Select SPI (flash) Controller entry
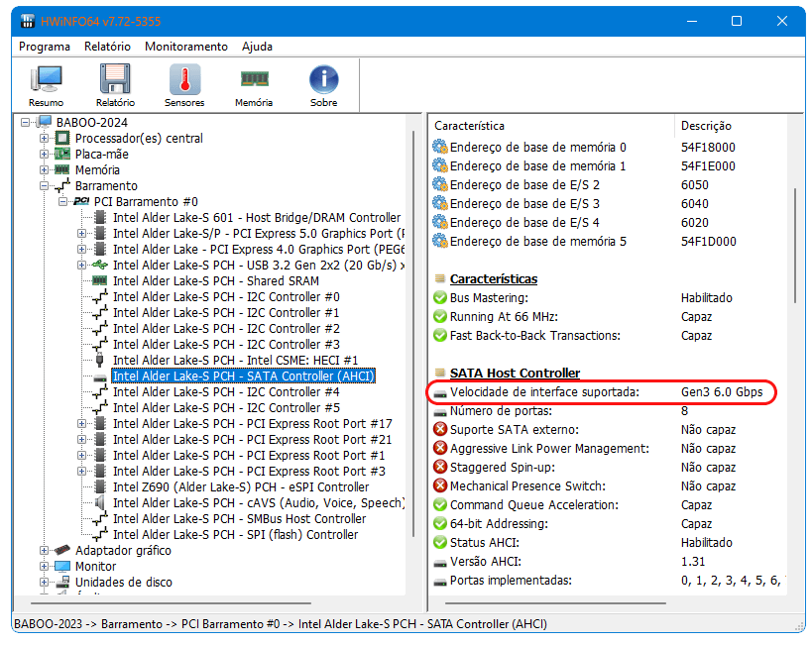This screenshot has width=812, height=645. pos(236,535)
